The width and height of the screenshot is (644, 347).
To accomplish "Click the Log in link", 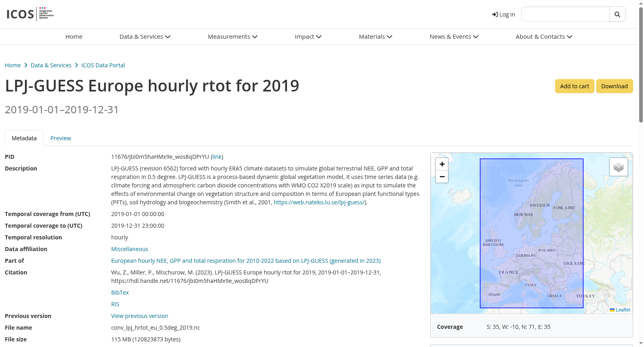I will pos(504,15).
